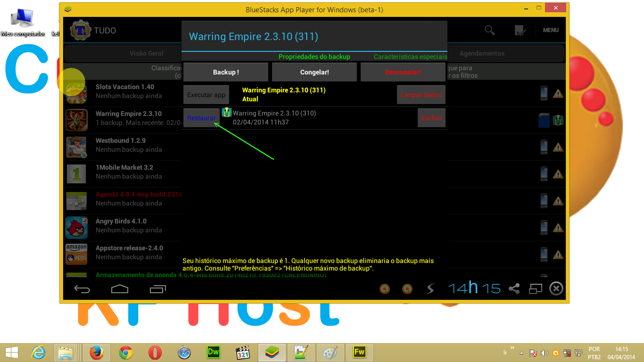Launch Firefox from the taskbar
This screenshot has width=644, height=362.
pos(97,352)
